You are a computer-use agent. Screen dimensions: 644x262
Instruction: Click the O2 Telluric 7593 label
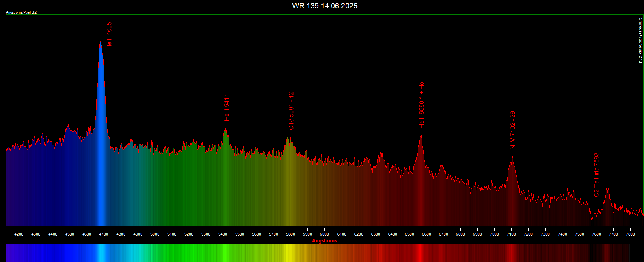tap(596, 175)
